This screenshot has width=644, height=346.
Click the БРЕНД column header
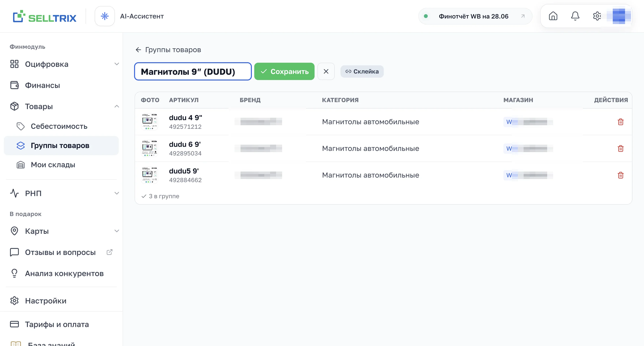coord(250,100)
